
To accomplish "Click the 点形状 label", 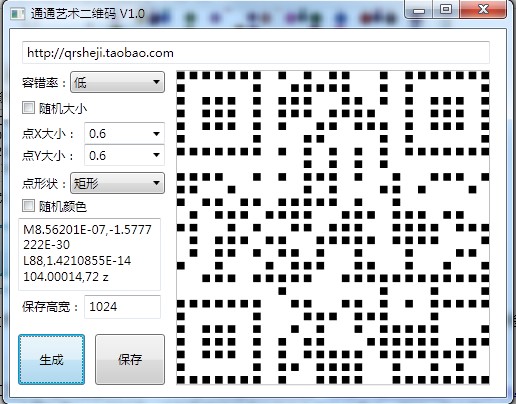I will tap(44, 184).
